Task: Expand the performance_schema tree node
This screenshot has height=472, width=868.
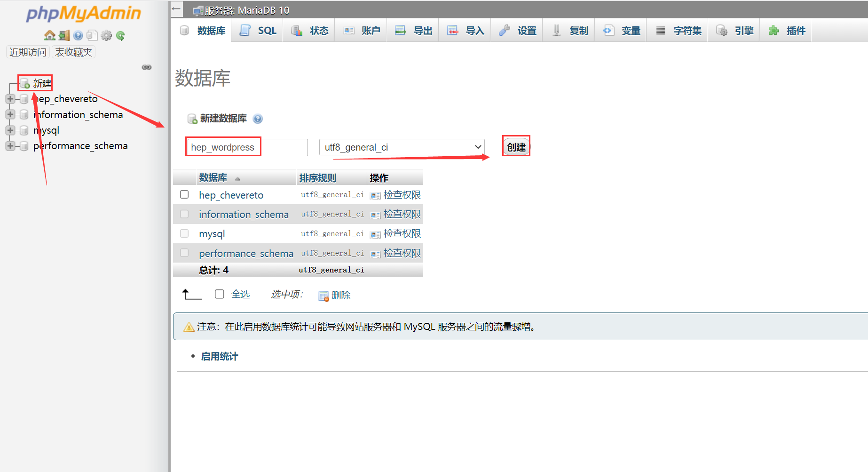Action: click(10, 146)
